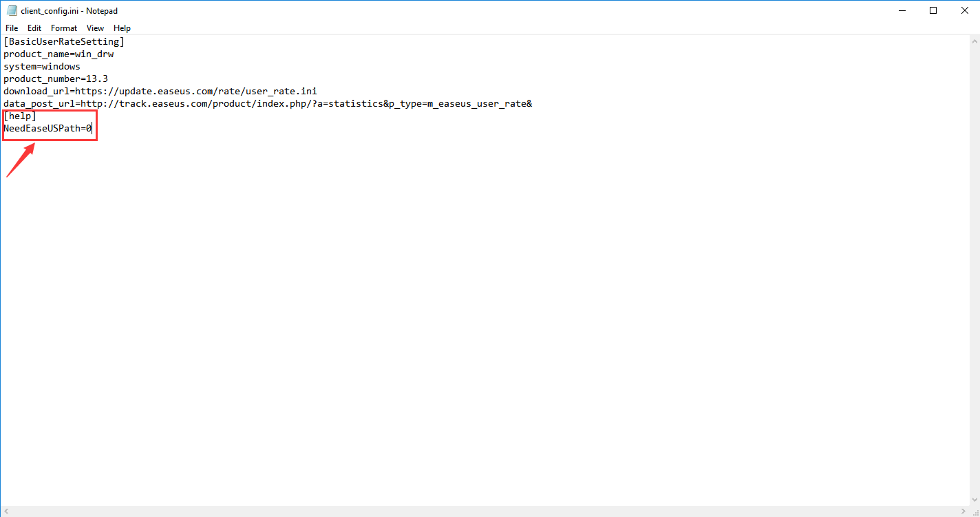The image size is (980, 517).
Task: Minimize the Notepad window
Action: pyautogui.click(x=902, y=10)
